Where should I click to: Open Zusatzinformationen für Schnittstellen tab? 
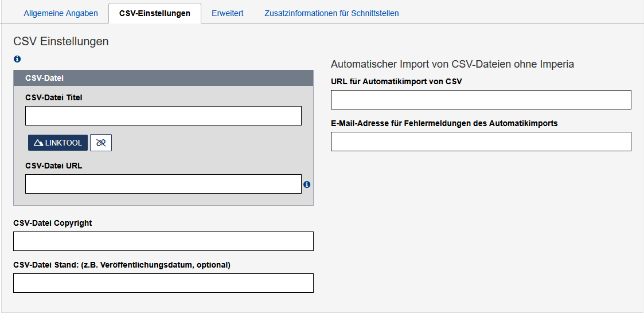(331, 13)
